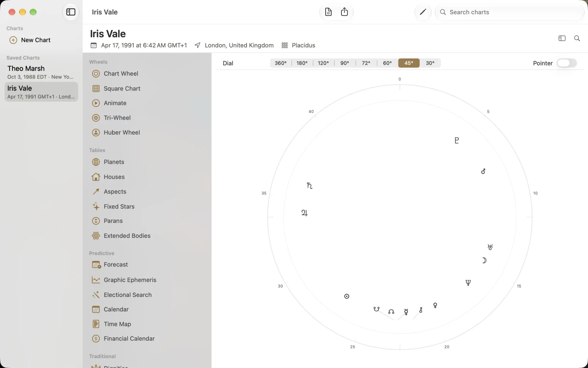Open the document icon in the toolbar

(328, 12)
